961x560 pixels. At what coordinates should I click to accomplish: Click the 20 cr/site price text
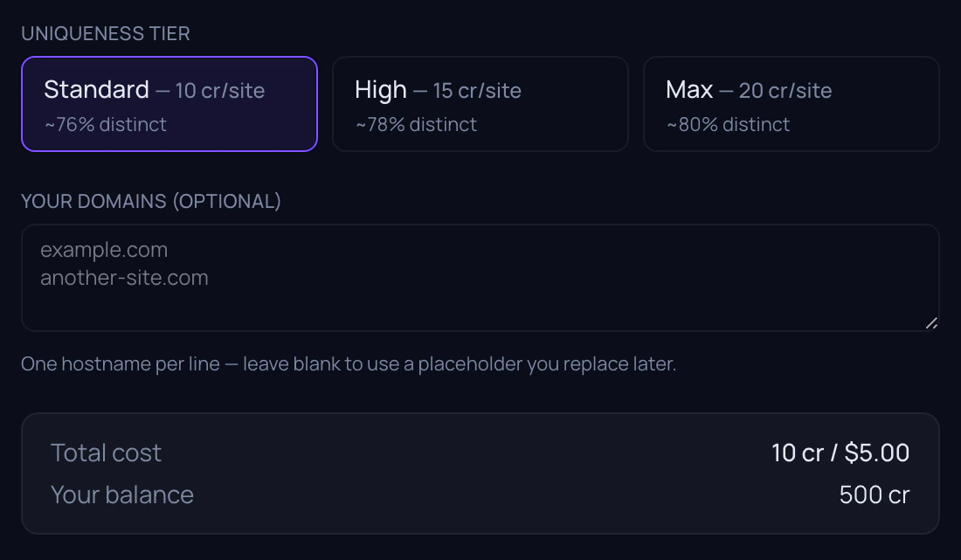pos(785,91)
